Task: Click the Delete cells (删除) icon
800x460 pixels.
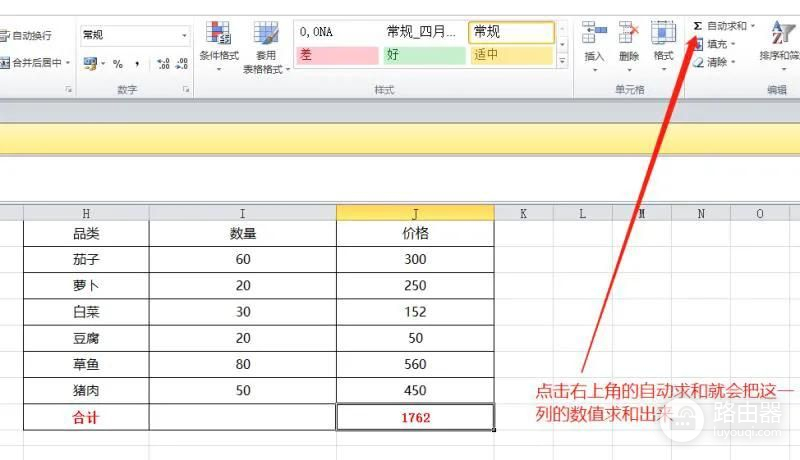Action: point(629,33)
